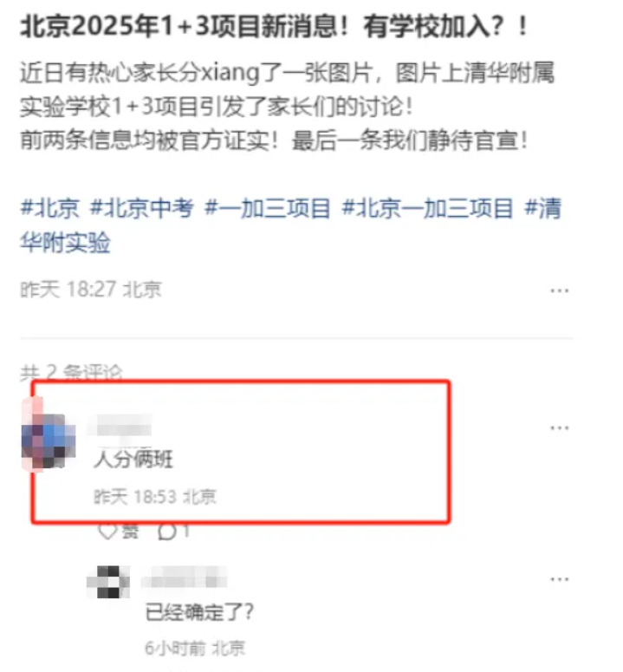Open options for the 人分俩班 comment
This screenshot has height=672, width=623.
(559, 427)
